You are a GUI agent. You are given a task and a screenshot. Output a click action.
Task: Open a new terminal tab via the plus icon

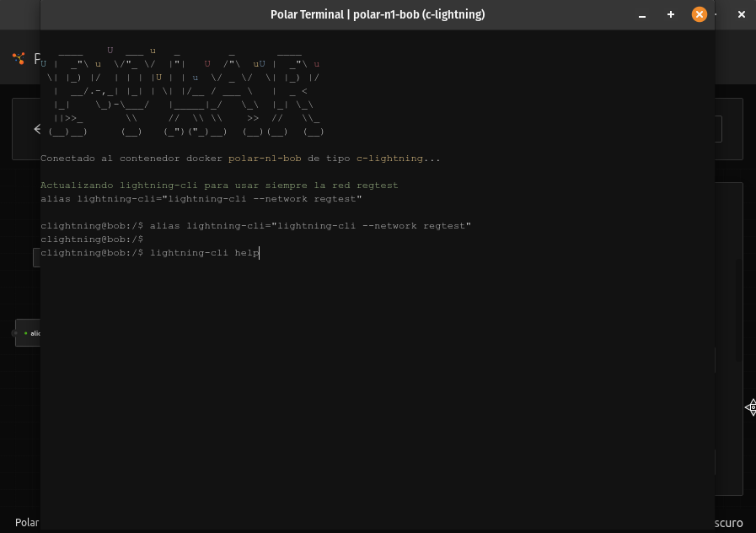pos(671,14)
